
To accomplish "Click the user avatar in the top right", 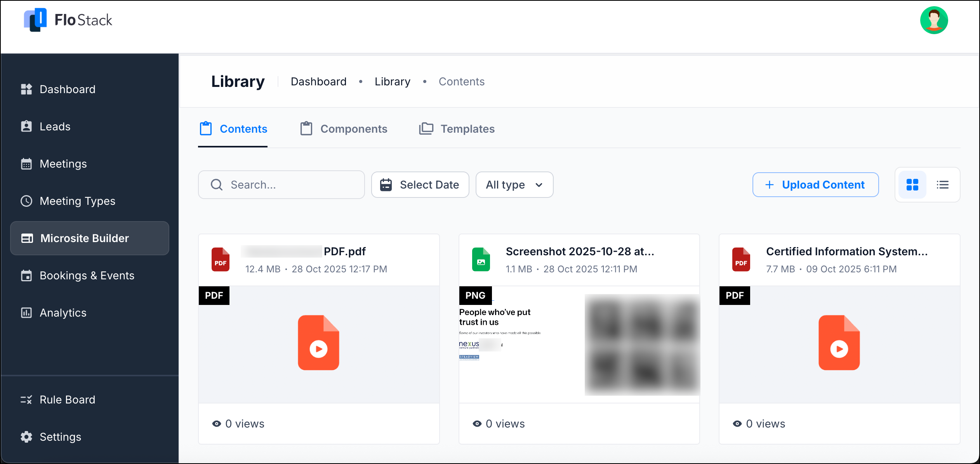I will (x=934, y=20).
